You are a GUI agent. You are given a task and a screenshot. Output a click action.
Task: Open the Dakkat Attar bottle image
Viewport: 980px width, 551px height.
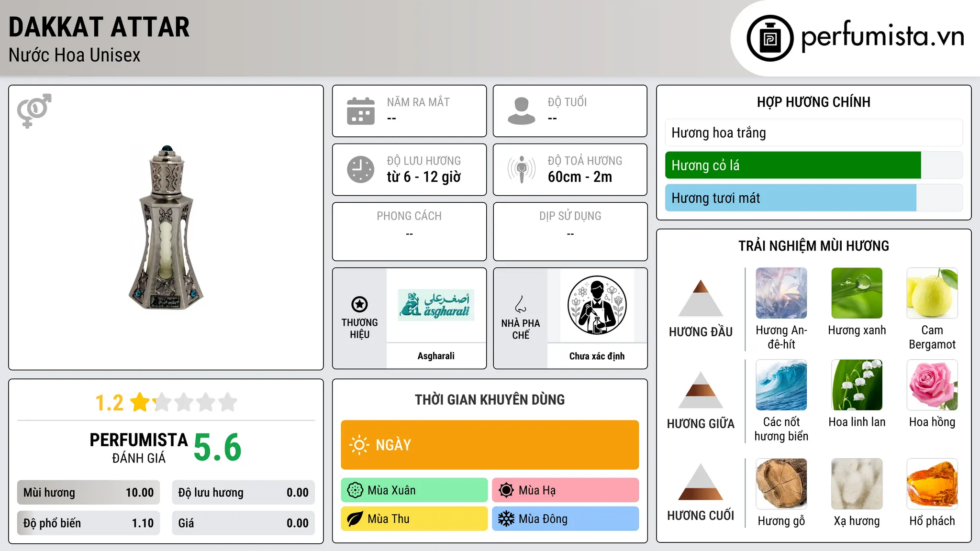166,227
